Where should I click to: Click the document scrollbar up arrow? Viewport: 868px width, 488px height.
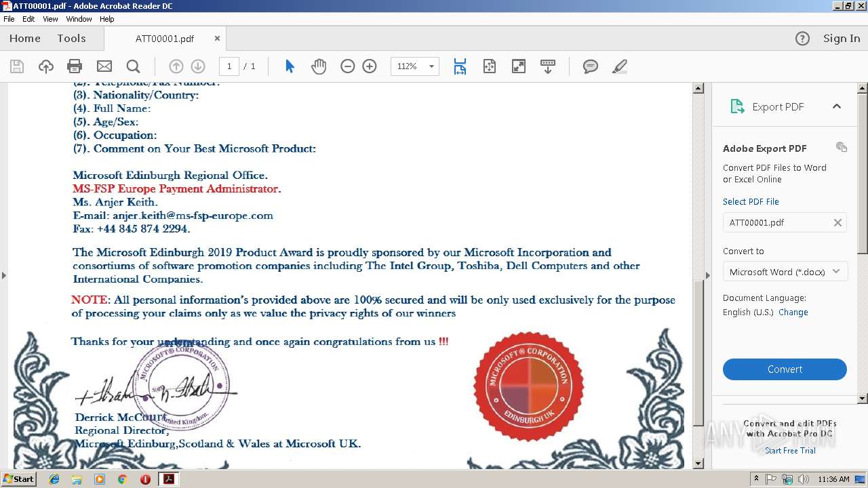(x=698, y=89)
